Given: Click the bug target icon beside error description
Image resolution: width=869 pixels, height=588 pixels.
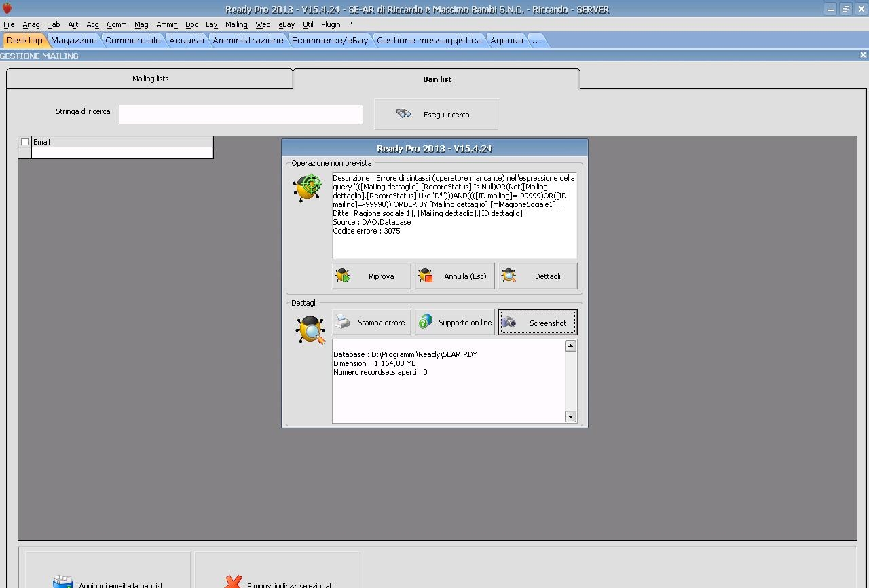Looking at the screenshot, I should [308, 187].
